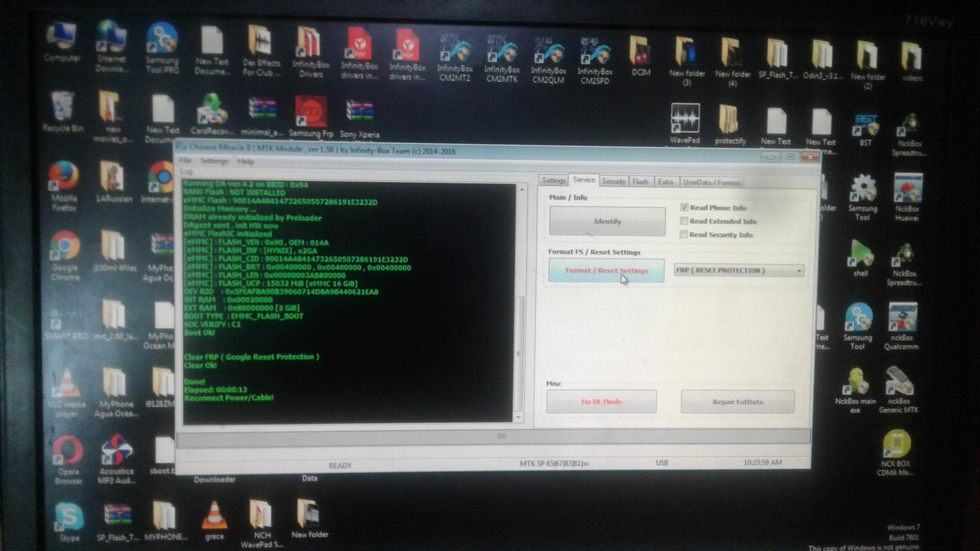Expand the FRP (RESET PROTECTION) dropdown
Screen dimensions: 980x551
pyautogui.click(x=799, y=271)
